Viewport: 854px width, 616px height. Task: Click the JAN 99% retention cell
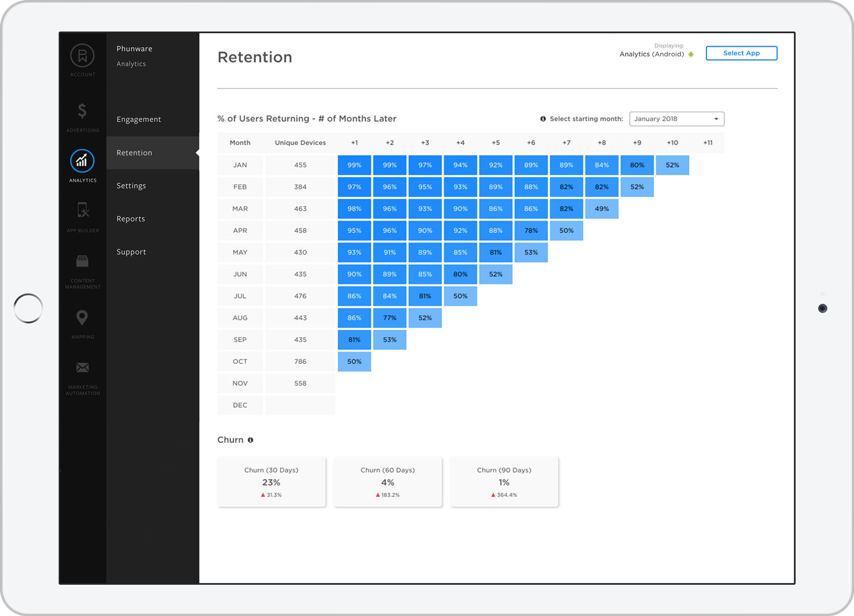click(x=354, y=165)
